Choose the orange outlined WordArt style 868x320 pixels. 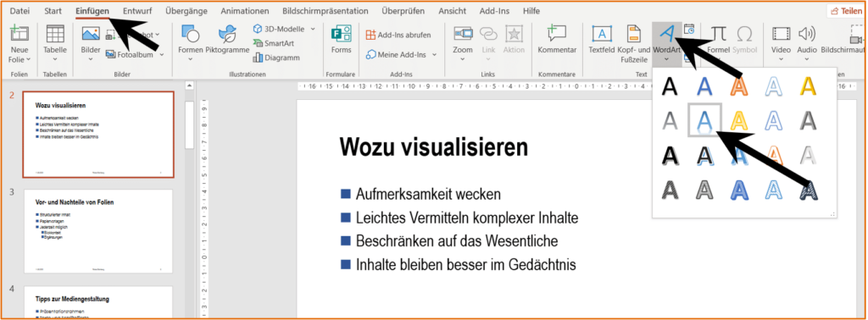(x=738, y=86)
